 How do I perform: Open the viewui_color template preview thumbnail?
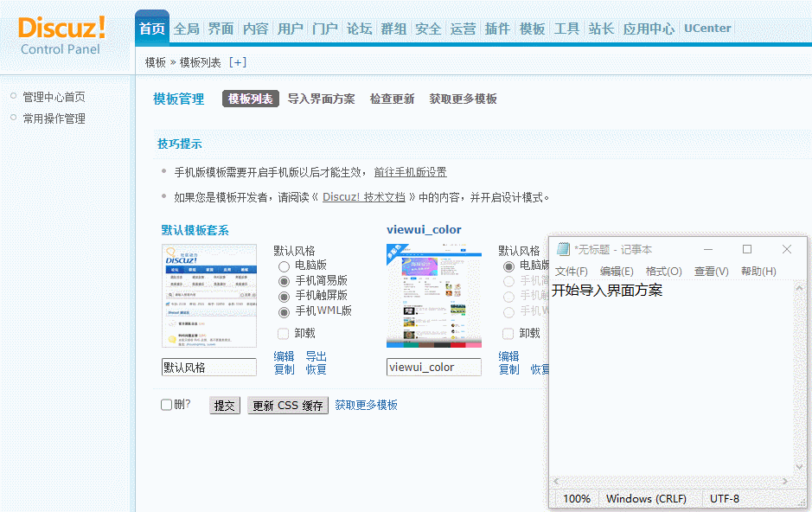(x=434, y=296)
